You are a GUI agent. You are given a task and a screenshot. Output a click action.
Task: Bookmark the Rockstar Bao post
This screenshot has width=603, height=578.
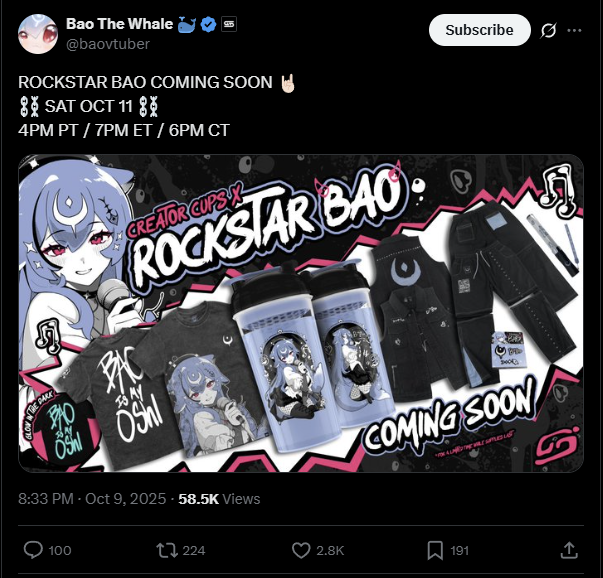pyautogui.click(x=435, y=550)
